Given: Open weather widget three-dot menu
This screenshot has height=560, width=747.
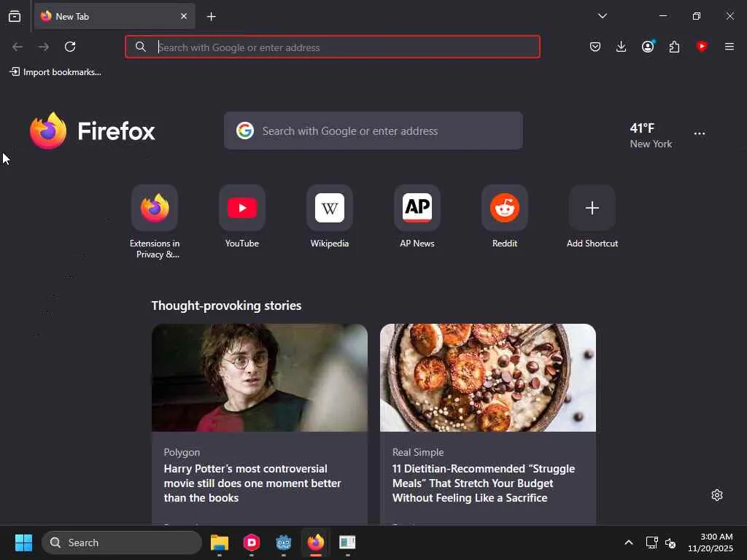Looking at the screenshot, I should [x=700, y=134].
